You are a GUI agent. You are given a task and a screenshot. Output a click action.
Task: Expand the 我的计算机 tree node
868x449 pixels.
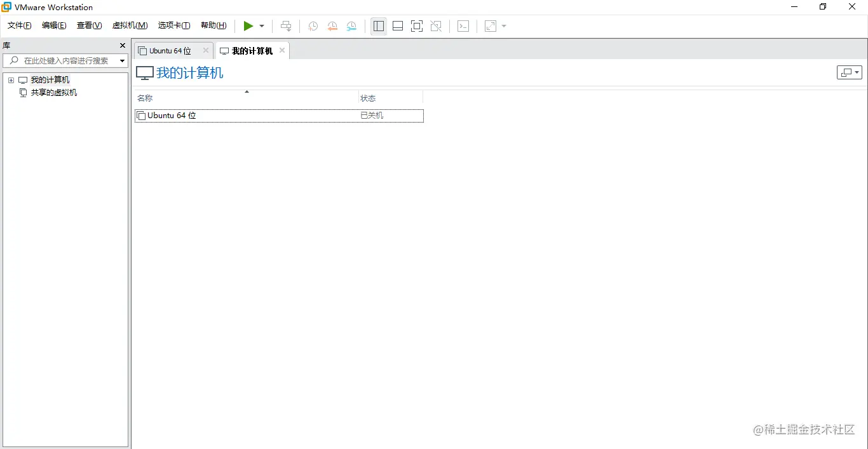(11, 80)
